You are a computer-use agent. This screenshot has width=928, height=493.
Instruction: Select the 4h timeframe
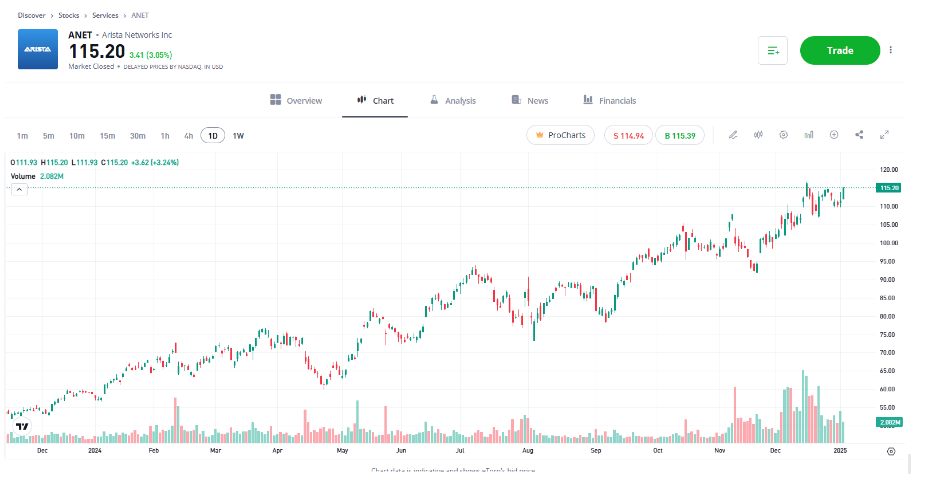coord(188,136)
